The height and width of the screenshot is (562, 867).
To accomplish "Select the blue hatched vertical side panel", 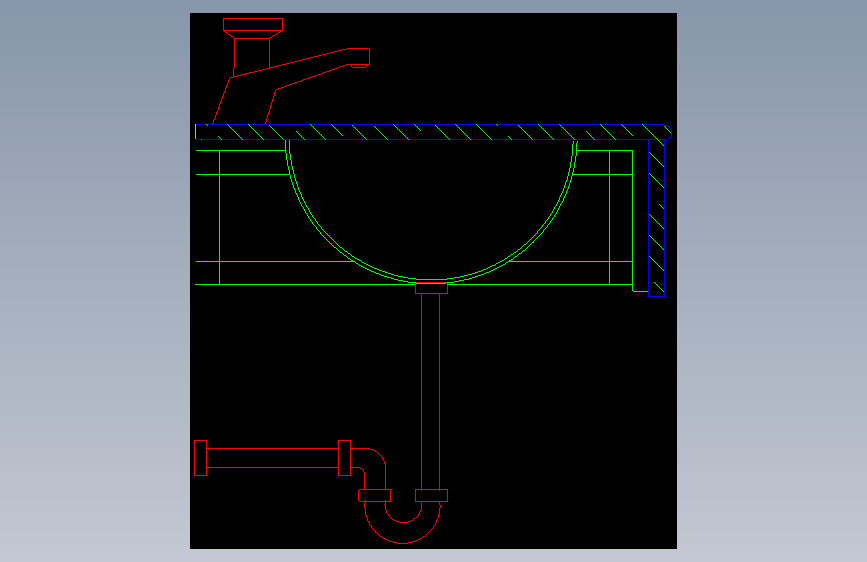I will coord(656,218).
